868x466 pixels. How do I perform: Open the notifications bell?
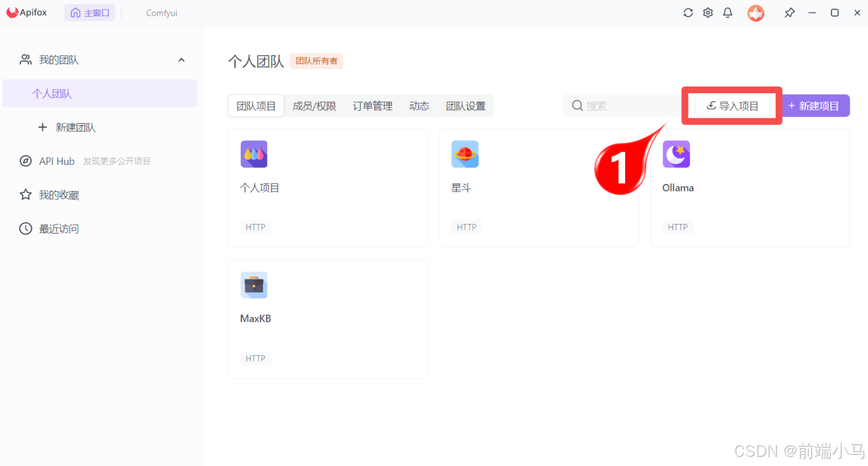[727, 12]
